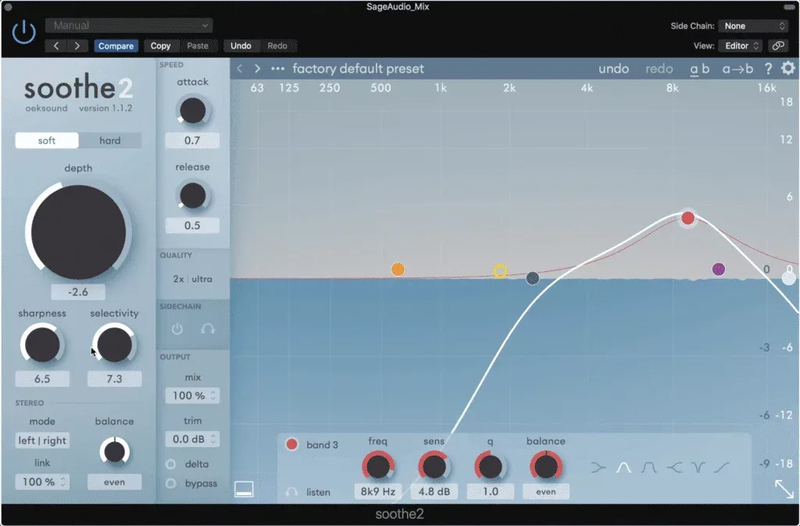Click the help question mark icon
Viewport: 800px width, 526px height.
pos(768,69)
